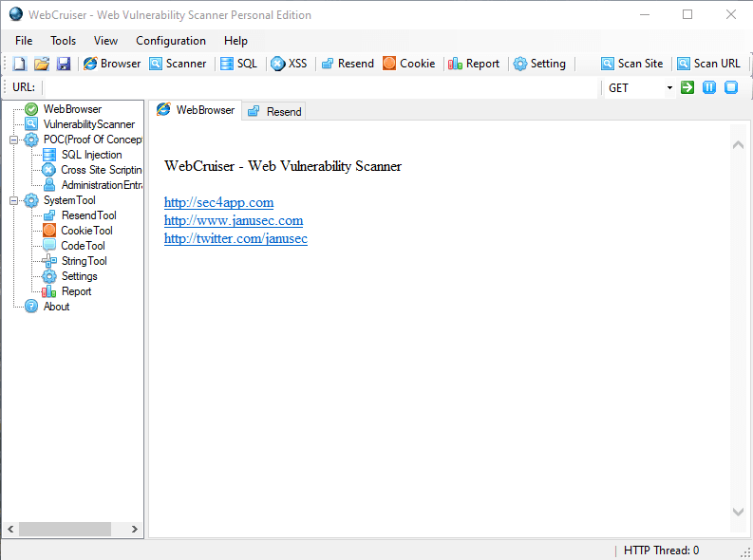The width and height of the screenshot is (753, 560).
Task: Follow the http://www.janusec.com link
Action: [x=234, y=221]
